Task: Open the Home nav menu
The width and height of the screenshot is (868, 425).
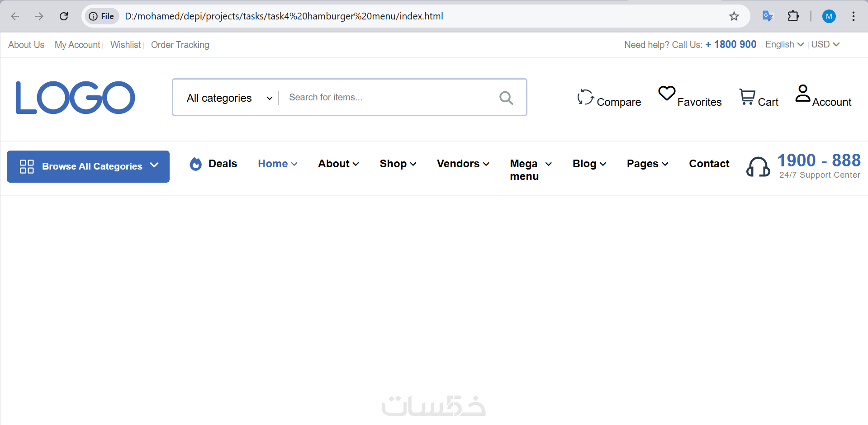Action: (278, 164)
